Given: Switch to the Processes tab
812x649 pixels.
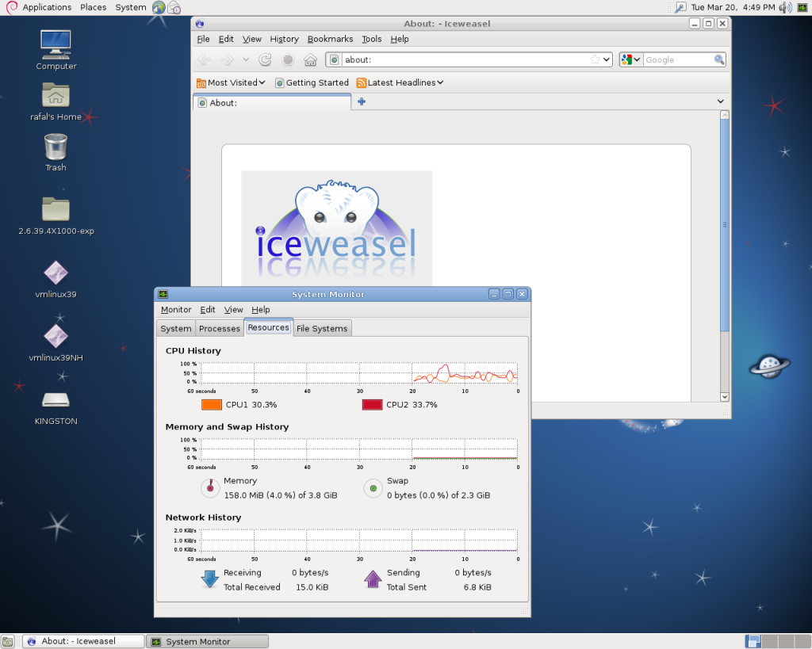Looking at the screenshot, I should [x=220, y=329].
